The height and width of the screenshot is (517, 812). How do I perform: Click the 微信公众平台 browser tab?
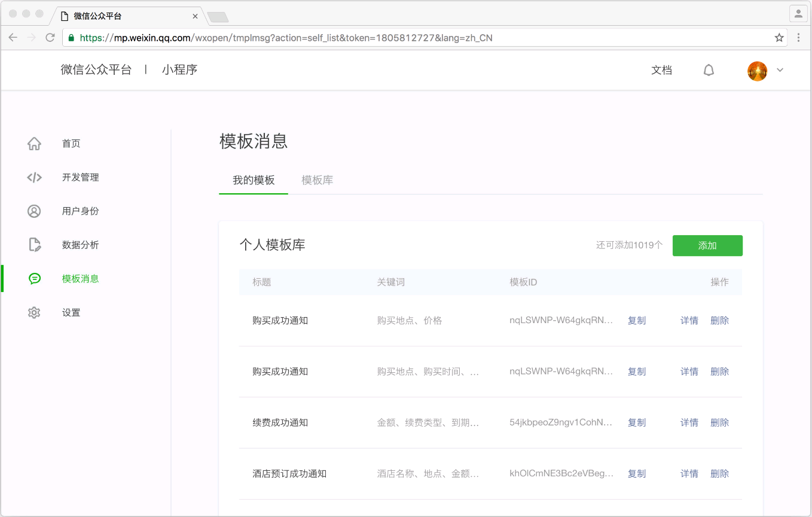coord(127,16)
